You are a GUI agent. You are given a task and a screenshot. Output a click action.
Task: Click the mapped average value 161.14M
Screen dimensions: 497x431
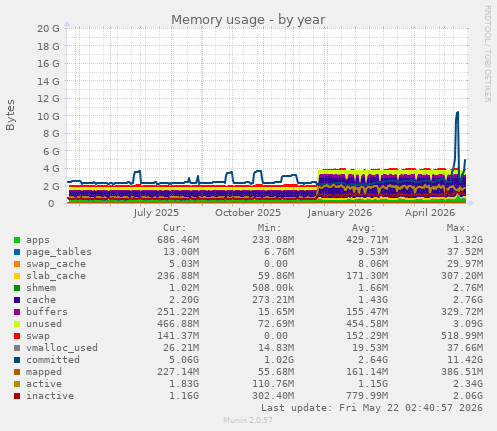(x=367, y=372)
